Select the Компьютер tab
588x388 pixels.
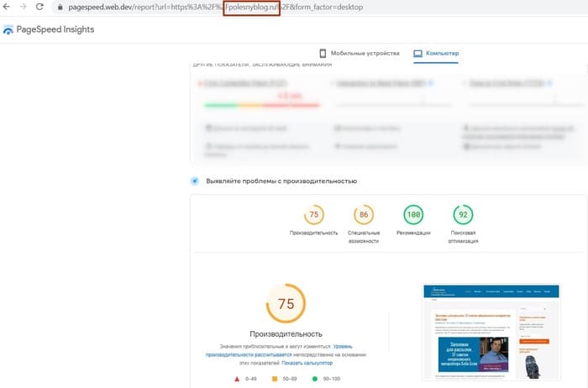click(436, 54)
